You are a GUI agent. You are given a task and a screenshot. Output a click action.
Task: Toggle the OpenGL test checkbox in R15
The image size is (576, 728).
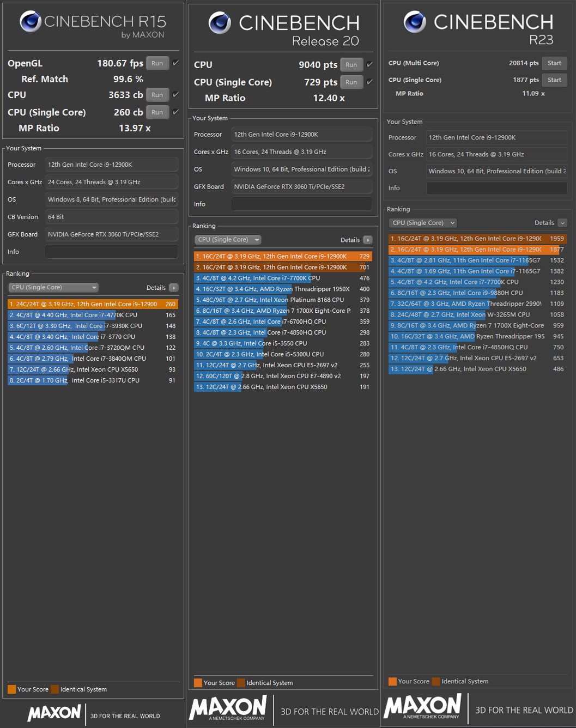(175, 63)
